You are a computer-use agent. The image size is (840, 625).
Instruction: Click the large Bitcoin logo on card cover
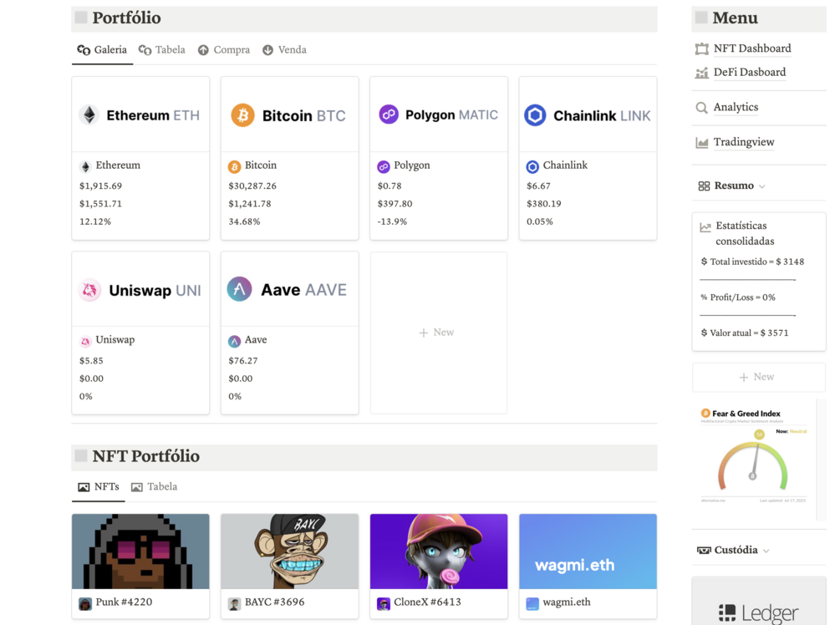242,115
